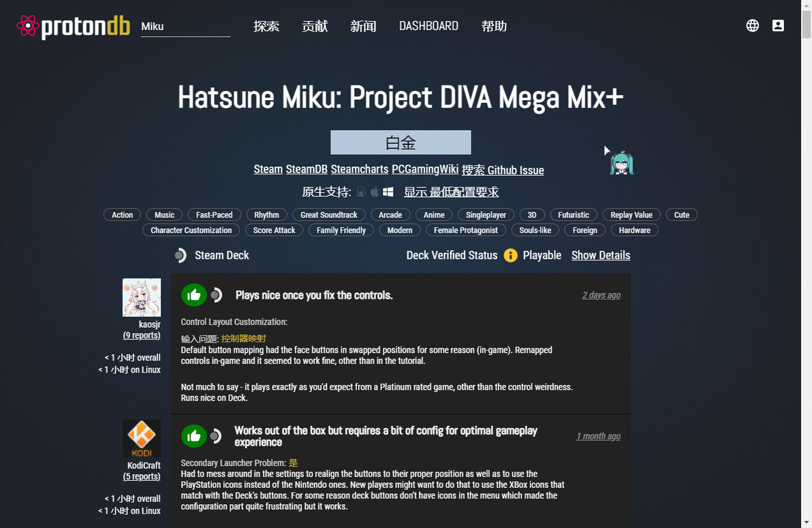The height and width of the screenshot is (528, 812).
Task: Open the 1 month ago timestamp
Action: pyautogui.click(x=598, y=436)
